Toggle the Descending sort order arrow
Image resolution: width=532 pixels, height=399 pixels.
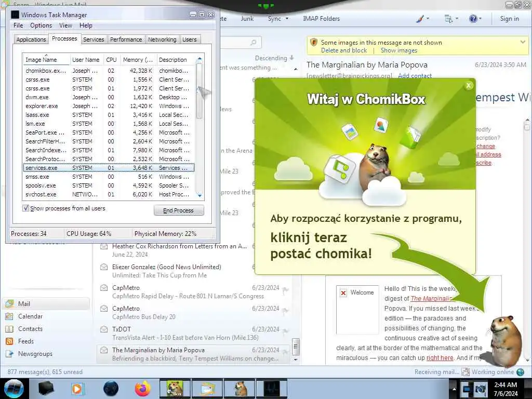(292, 58)
